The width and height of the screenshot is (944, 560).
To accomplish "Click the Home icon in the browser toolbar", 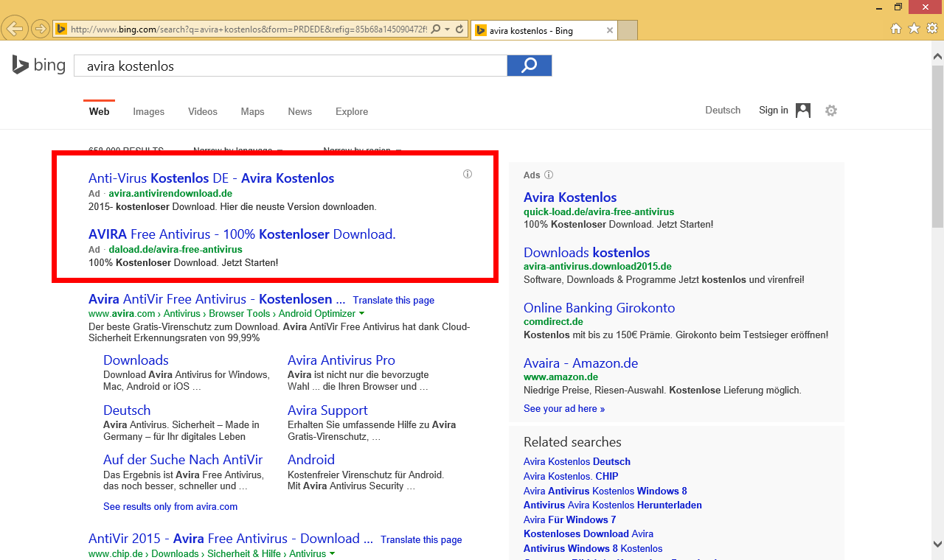I will click(x=896, y=29).
